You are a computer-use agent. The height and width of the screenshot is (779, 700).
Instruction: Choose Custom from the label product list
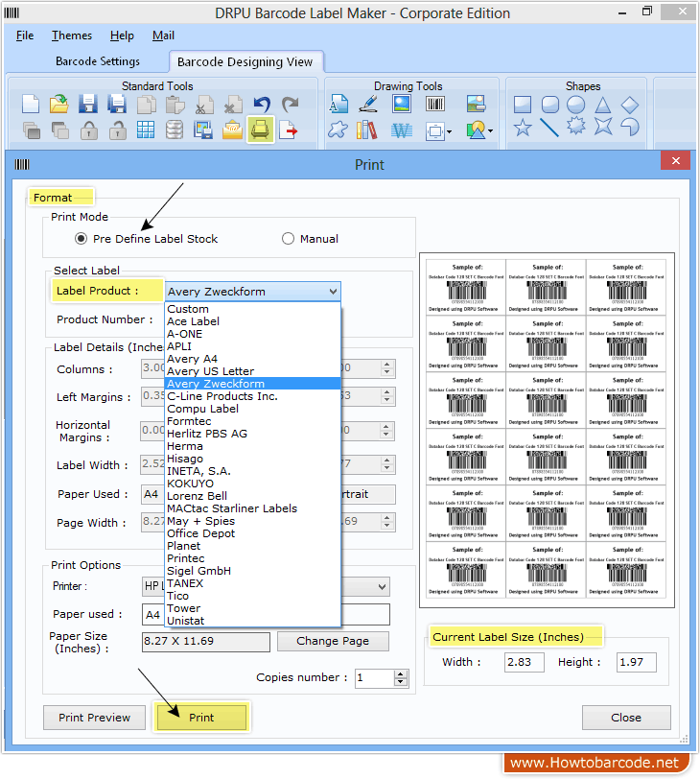(x=253, y=309)
